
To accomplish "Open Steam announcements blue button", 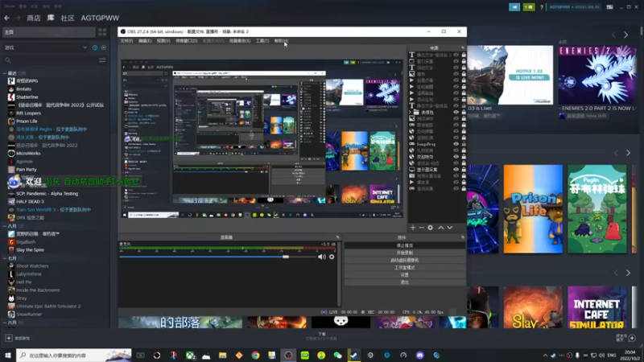I will (x=514, y=7).
